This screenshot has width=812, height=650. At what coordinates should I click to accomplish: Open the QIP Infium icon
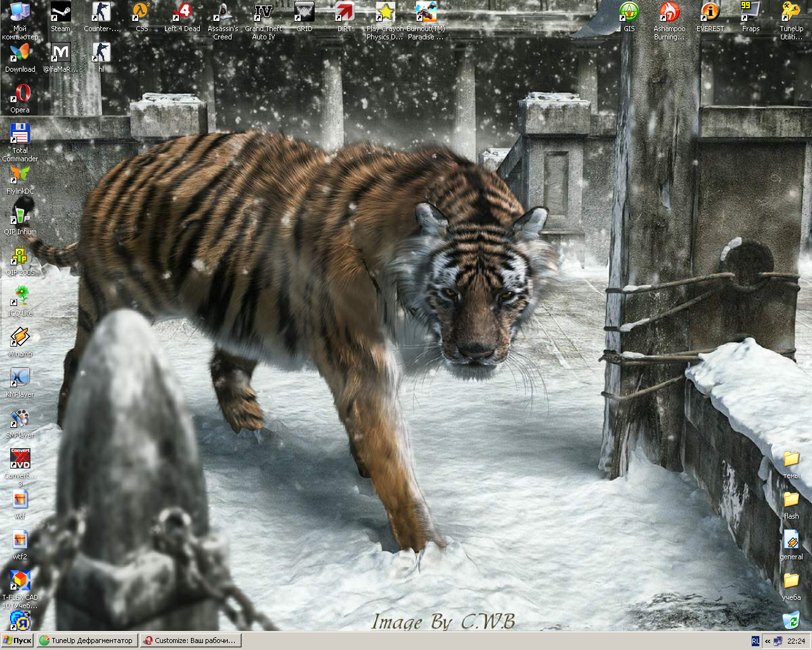[x=20, y=220]
